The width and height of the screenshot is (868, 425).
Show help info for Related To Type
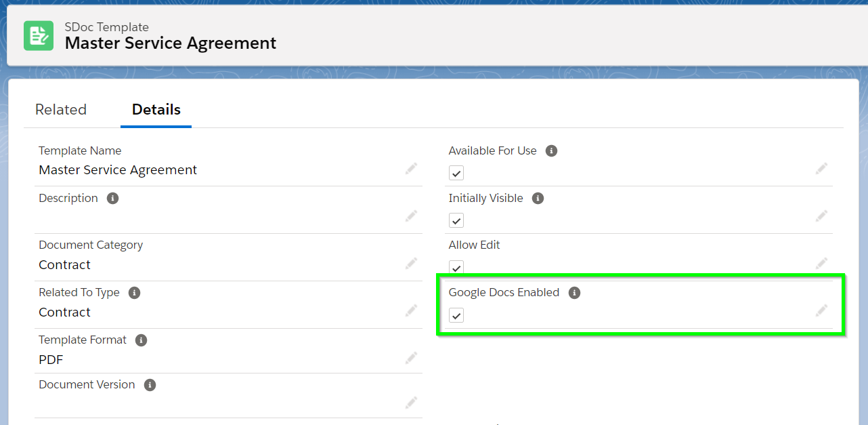tap(135, 293)
